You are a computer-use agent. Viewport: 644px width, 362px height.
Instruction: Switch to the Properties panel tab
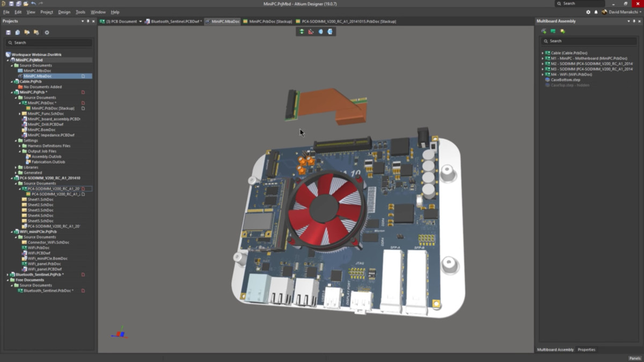pos(586,349)
